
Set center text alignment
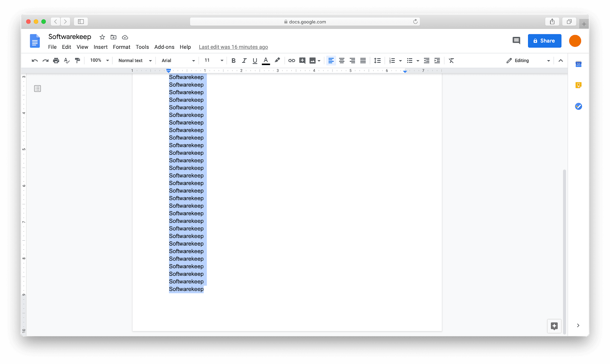342,61
